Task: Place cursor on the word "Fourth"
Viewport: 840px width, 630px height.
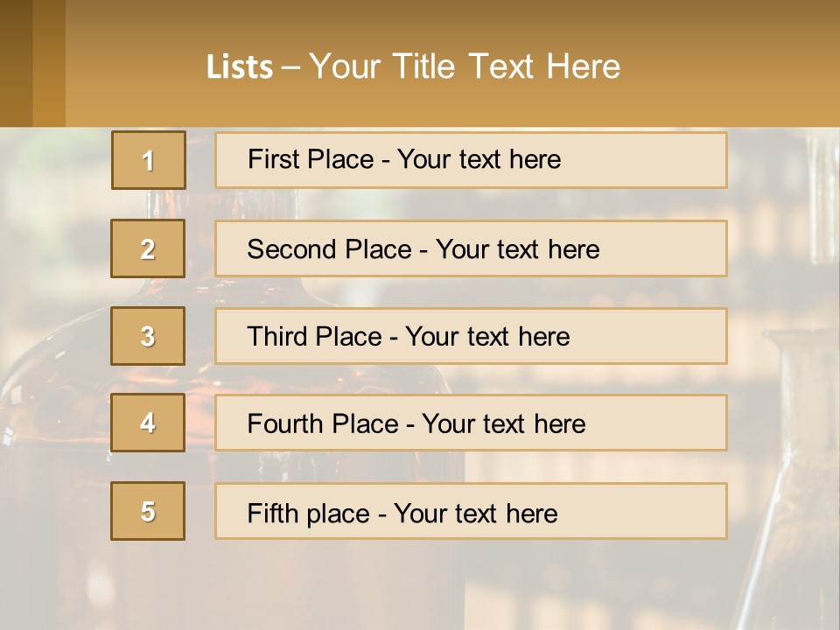Action: click(285, 424)
